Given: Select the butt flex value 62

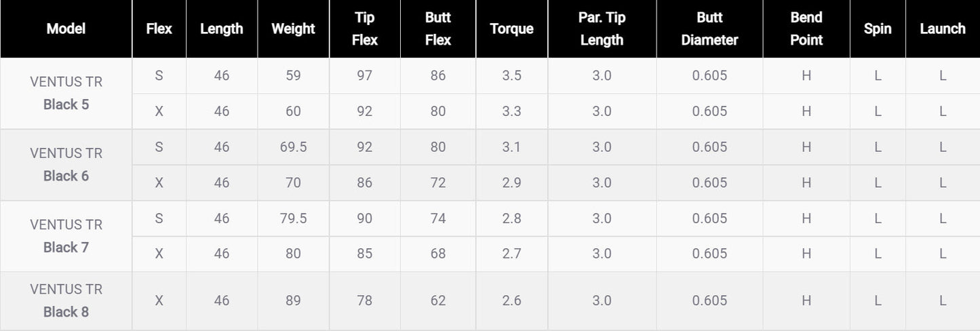Looking at the screenshot, I should click(x=437, y=300).
